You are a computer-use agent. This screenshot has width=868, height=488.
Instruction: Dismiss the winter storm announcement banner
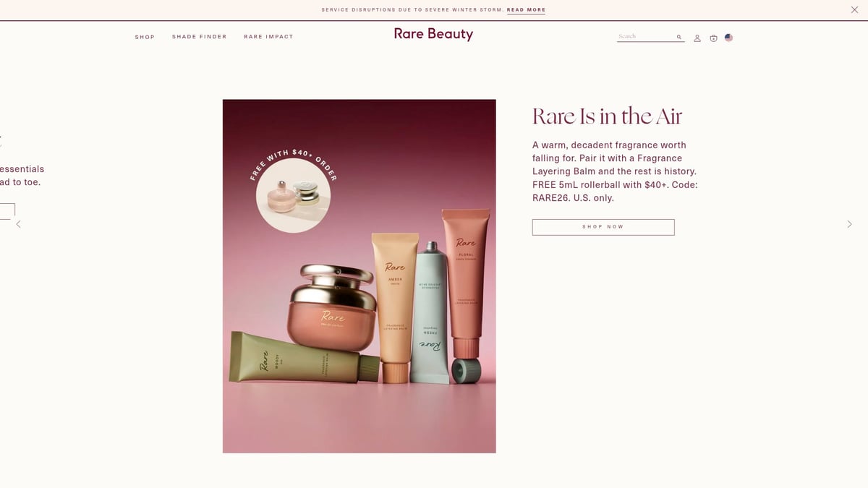[854, 9]
